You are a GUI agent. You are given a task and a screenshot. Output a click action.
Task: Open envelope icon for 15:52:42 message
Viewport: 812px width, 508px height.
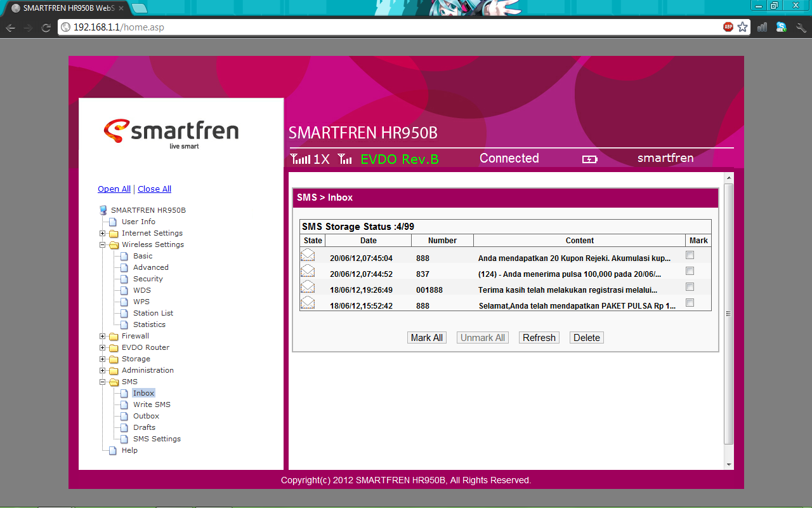[x=308, y=303]
